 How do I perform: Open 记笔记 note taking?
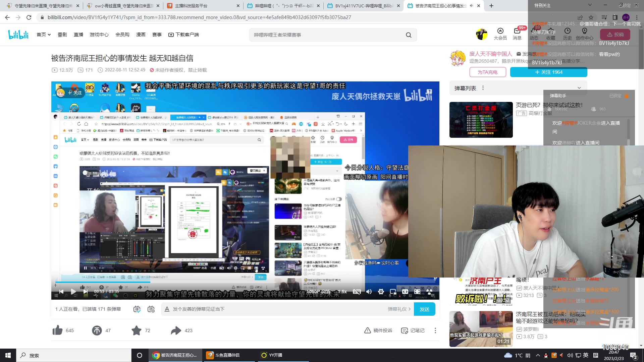(x=413, y=330)
